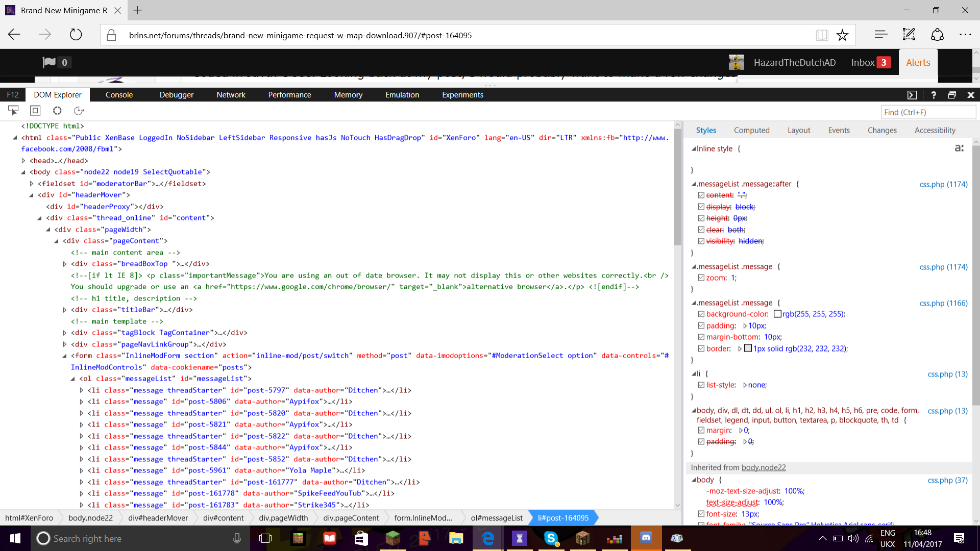Open the Computed styles tab
The image size is (980, 551).
(x=751, y=130)
